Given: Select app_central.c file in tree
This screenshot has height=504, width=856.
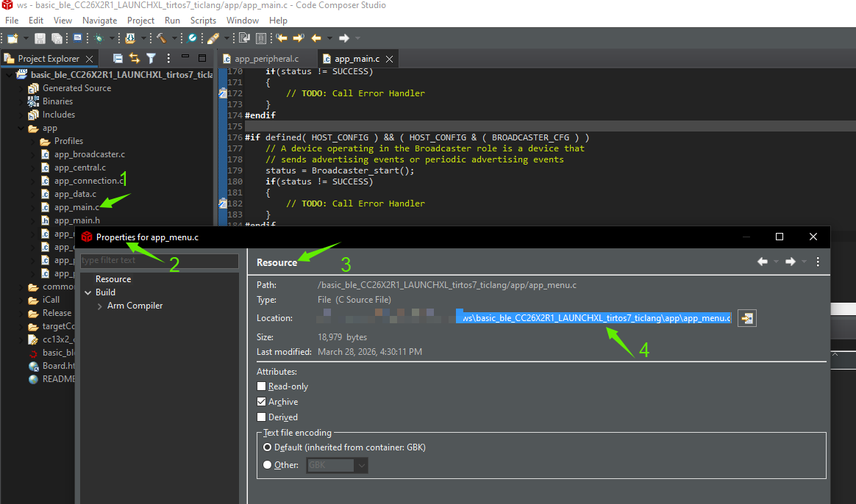Looking at the screenshot, I should (x=79, y=168).
